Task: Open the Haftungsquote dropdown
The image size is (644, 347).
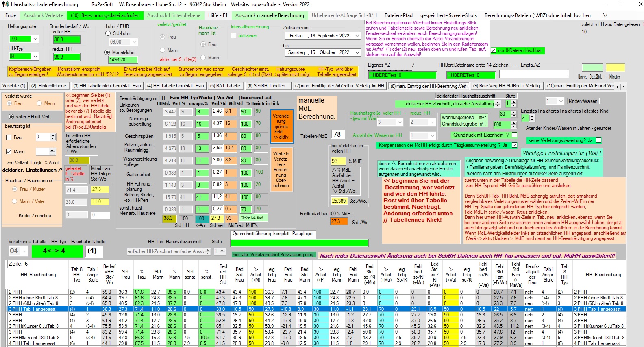Action: tap(35, 39)
